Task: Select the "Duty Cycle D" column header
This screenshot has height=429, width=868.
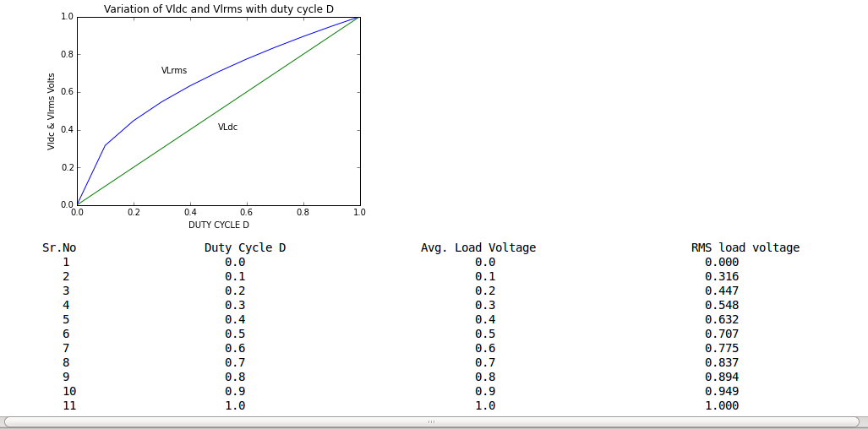Action: [x=245, y=247]
